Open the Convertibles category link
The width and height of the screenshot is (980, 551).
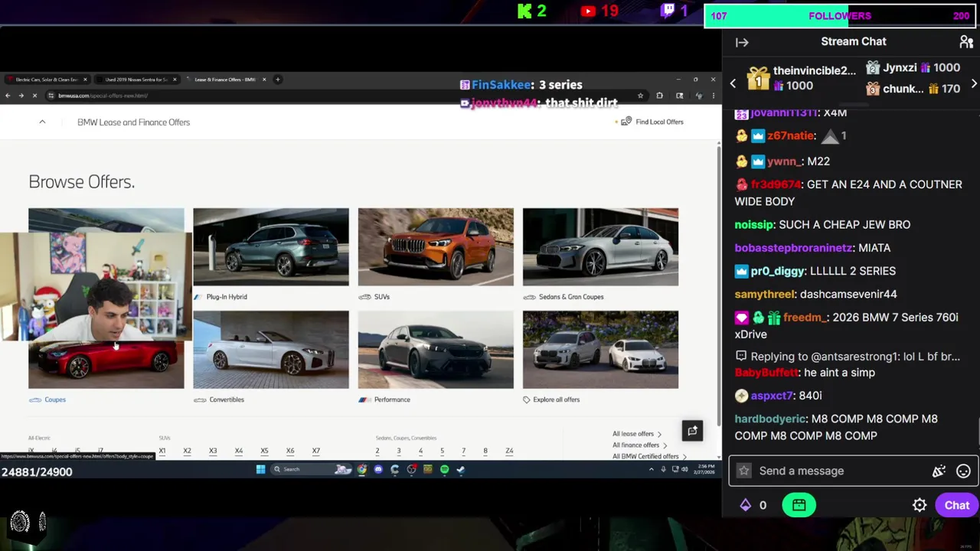pos(227,399)
